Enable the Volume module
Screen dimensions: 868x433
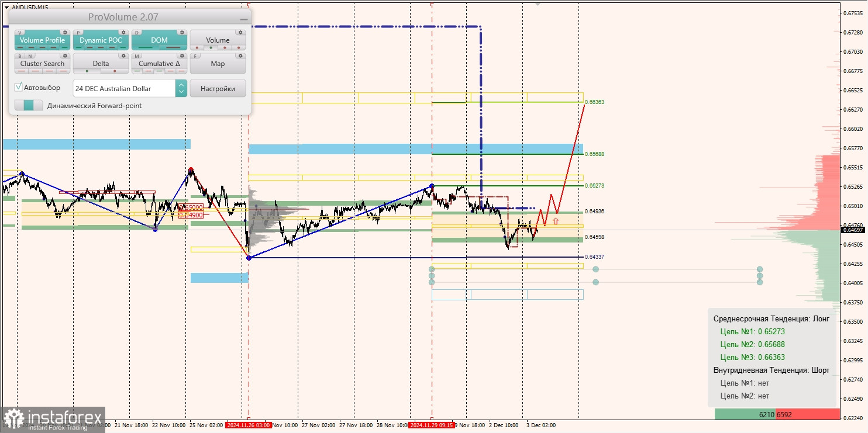[x=218, y=40]
